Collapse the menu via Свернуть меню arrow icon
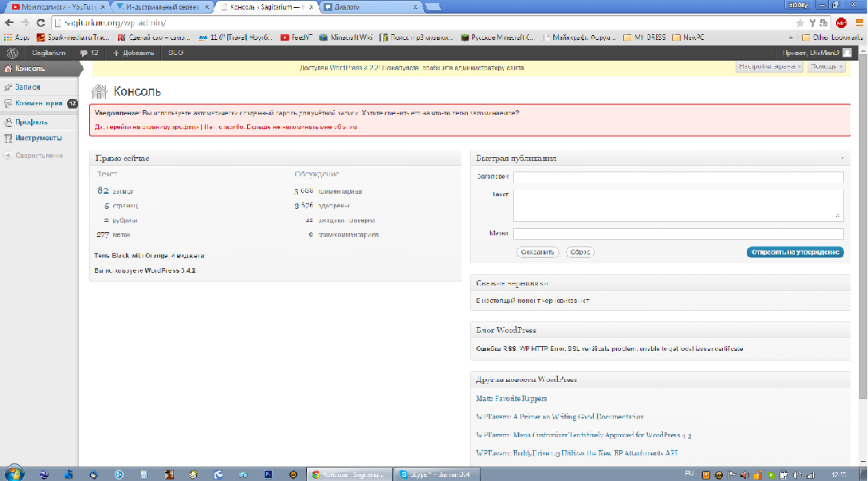The width and height of the screenshot is (868, 481). (8, 156)
